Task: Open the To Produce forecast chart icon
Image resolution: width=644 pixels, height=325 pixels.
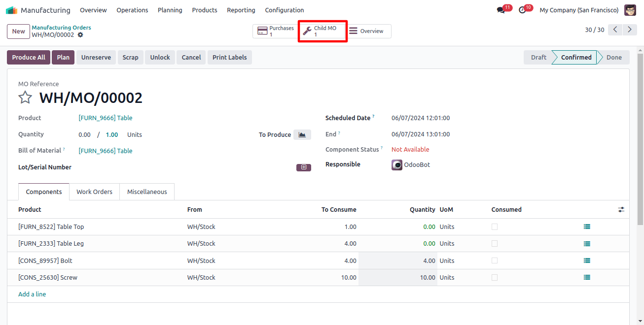Action: (x=302, y=134)
